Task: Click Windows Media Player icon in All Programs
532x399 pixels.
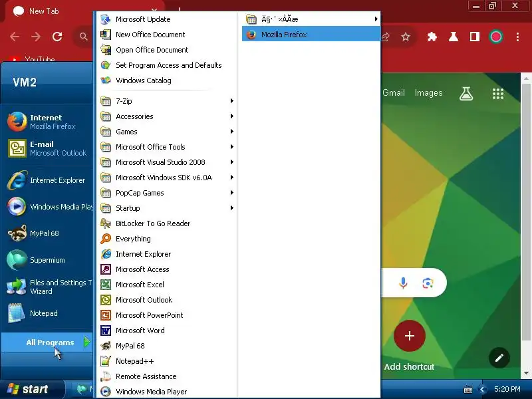Action: [106, 392]
